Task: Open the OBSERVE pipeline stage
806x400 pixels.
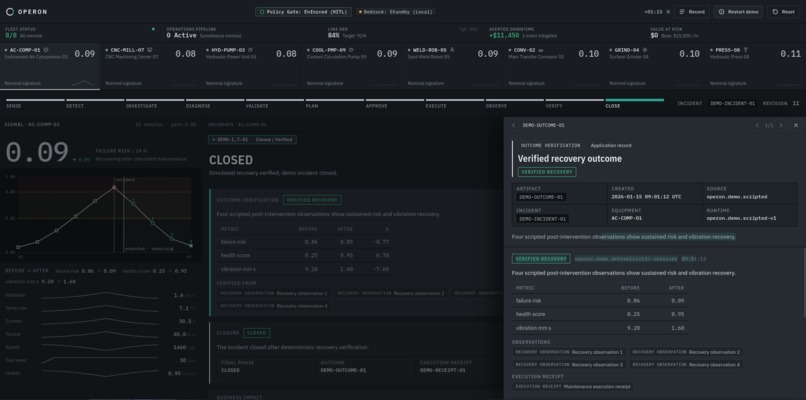Action: tap(515, 103)
